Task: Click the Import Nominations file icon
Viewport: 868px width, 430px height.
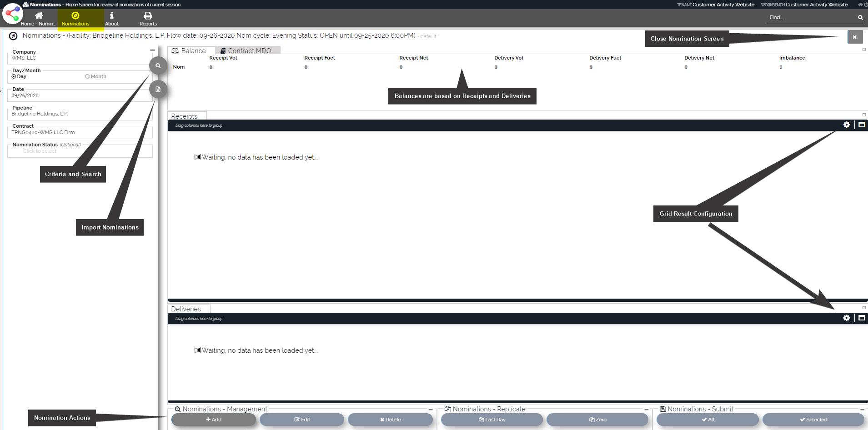Action: (158, 89)
